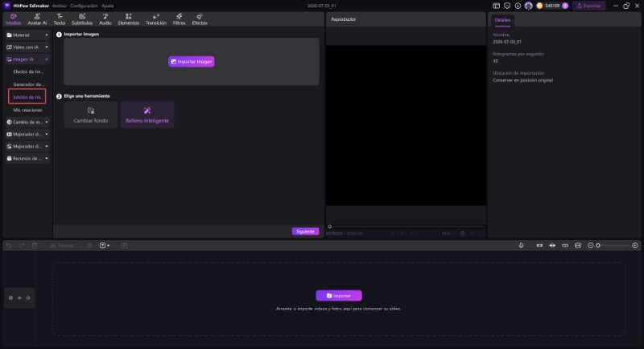The width and height of the screenshot is (644, 349).
Task: Open Mis creaciones in sidebar
Action: point(27,110)
